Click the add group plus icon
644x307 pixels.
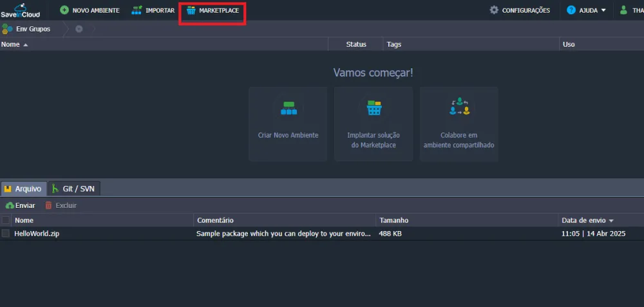(x=79, y=29)
